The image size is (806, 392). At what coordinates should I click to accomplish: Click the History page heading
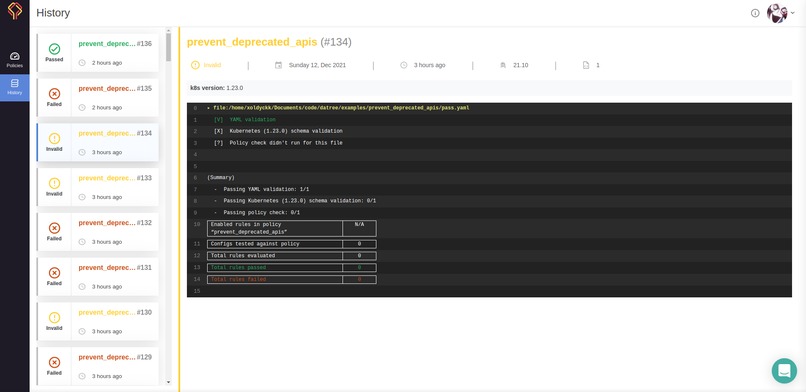(53, 13)
